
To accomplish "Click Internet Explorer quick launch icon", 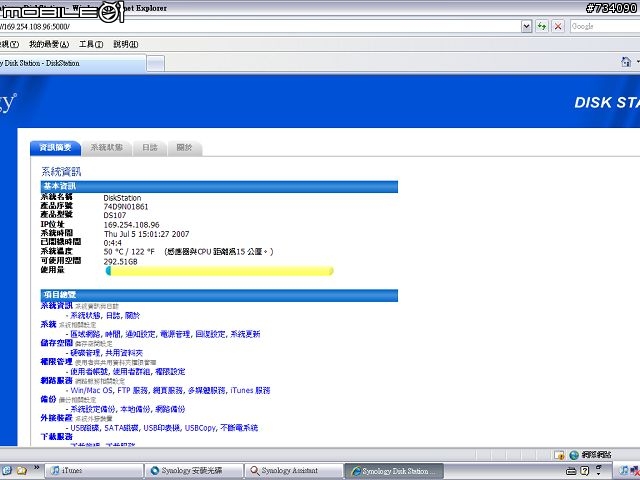I will click(x=7, y=471).
